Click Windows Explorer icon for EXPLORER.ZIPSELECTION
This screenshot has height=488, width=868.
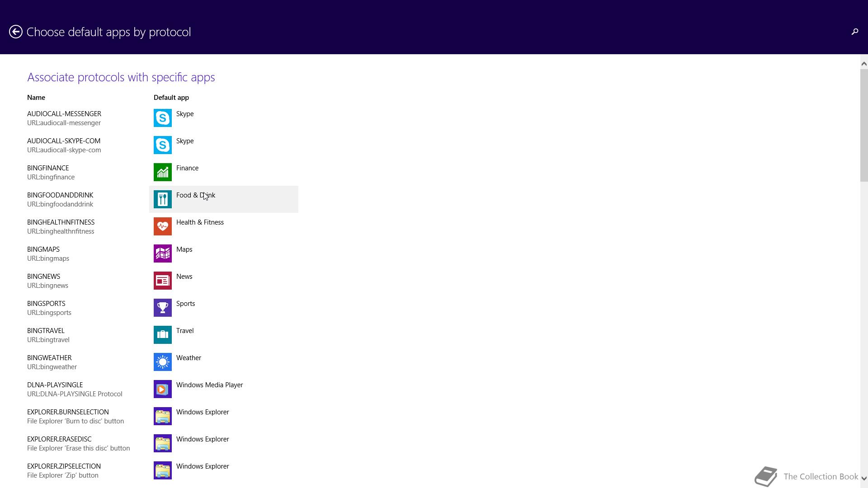point(163,470)
